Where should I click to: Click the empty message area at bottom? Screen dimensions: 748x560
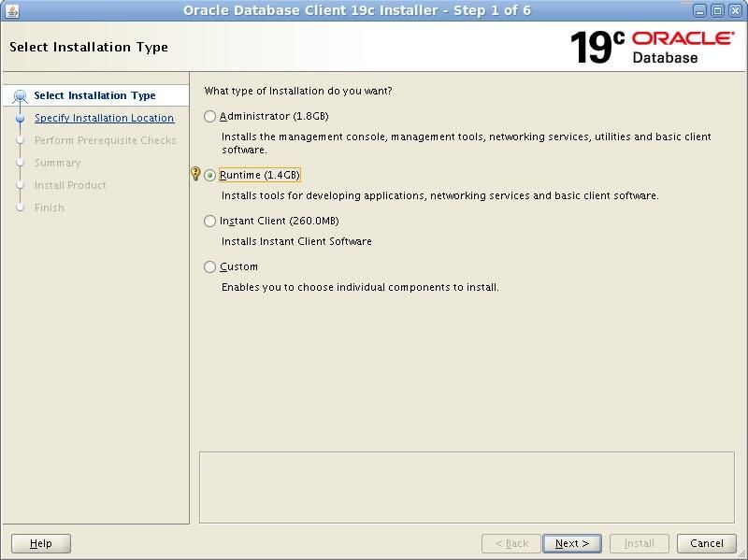[x=467, y=487]
